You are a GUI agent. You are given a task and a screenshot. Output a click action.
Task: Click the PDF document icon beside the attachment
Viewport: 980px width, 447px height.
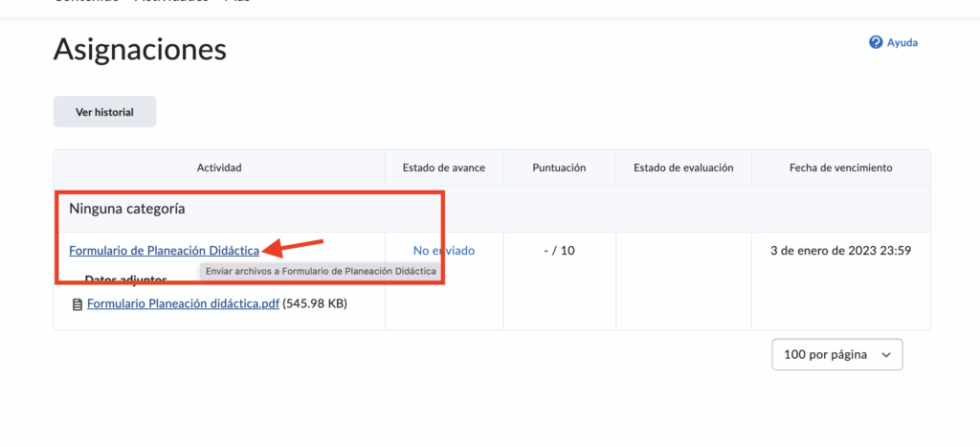pyautogui.click(x=78, y=305)
